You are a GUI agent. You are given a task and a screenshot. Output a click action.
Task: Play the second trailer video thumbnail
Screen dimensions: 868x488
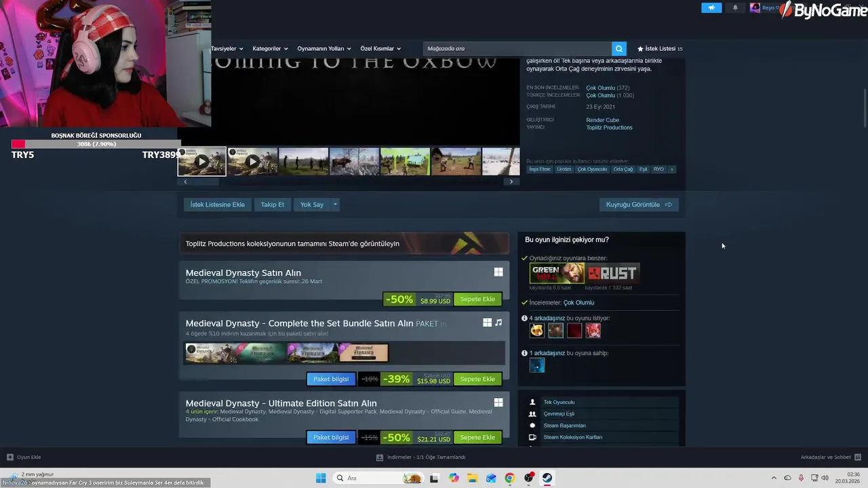(252, 161)
